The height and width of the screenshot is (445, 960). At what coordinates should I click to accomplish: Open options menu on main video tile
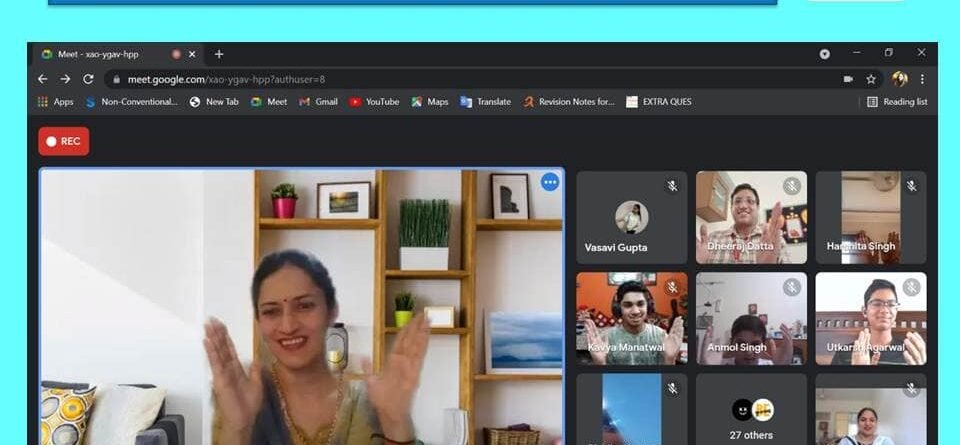tap(549, 182)
